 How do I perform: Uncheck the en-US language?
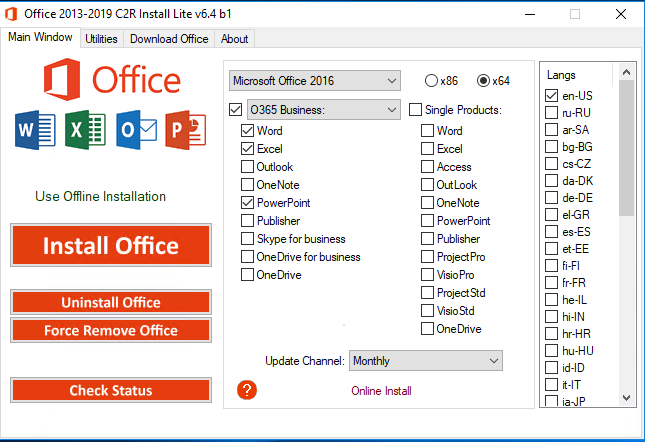pyautogui.click(x=551, y=95)
